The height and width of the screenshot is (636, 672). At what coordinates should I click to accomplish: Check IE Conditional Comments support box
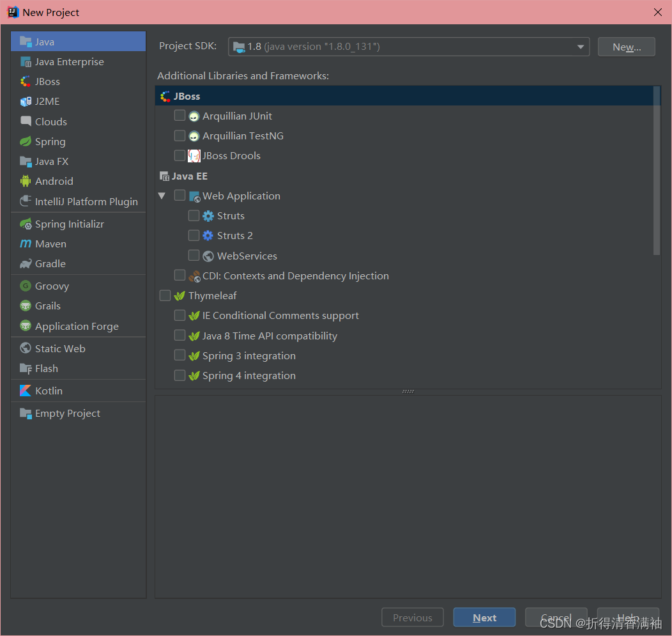[x=179, y=315]
